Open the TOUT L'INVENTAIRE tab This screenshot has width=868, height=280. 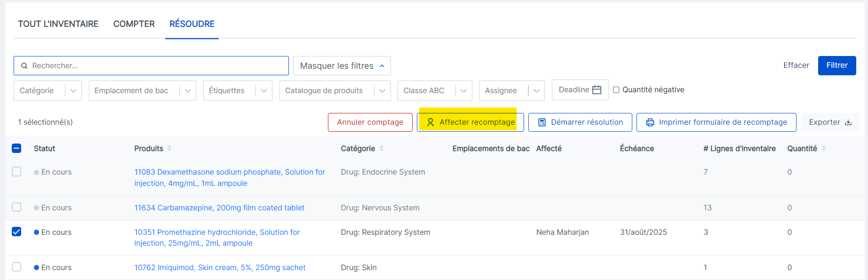58,24
